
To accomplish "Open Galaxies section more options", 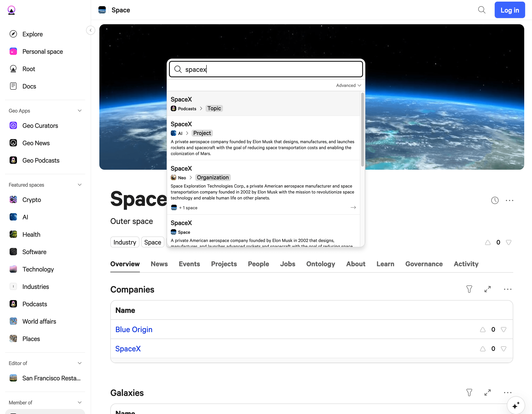I will [508, 392].
